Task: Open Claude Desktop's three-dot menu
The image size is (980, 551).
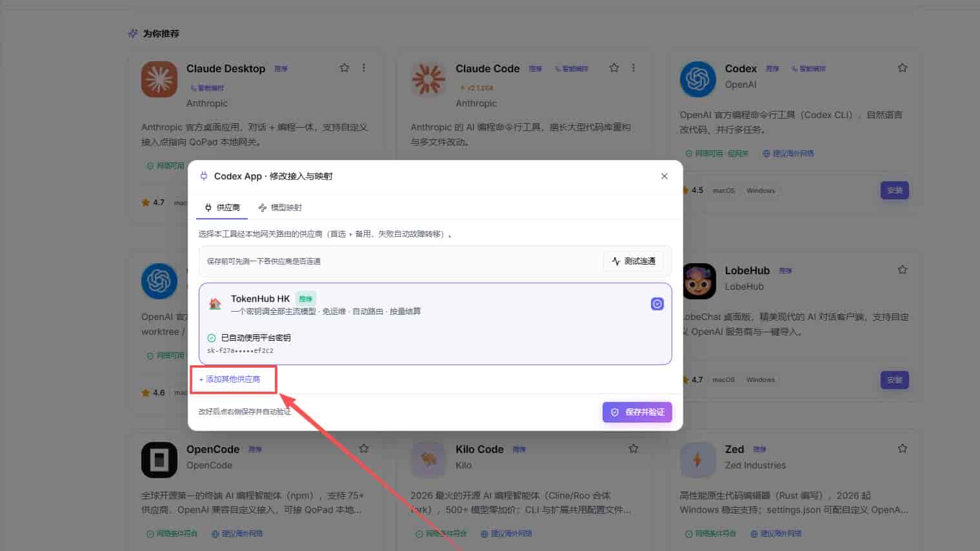Action: tap(364, 68)
